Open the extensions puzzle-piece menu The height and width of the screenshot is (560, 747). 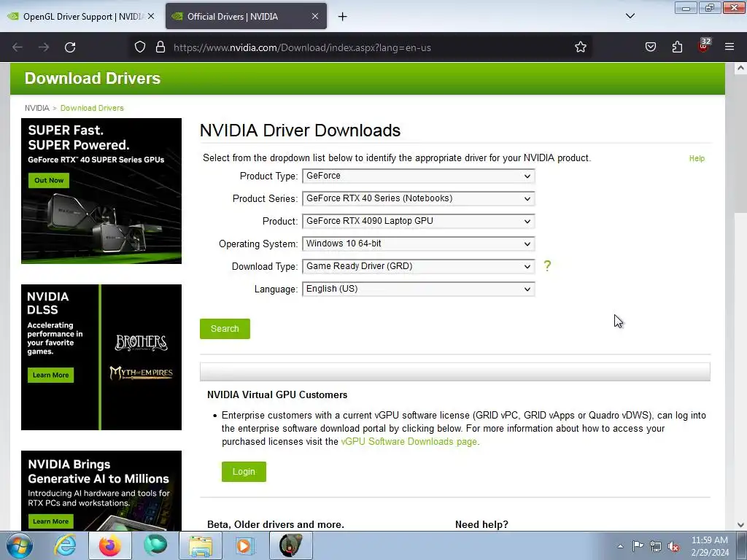[677, 47]
